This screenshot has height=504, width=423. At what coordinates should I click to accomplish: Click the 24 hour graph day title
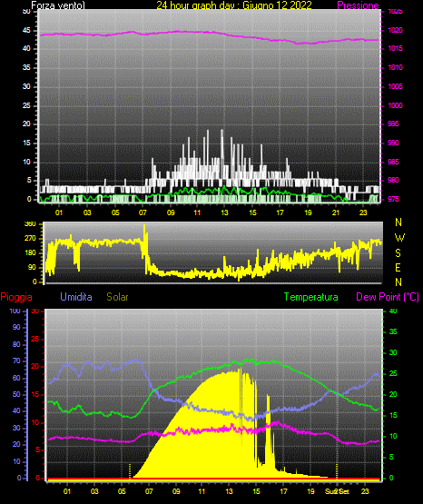click(x=234, y=5)
